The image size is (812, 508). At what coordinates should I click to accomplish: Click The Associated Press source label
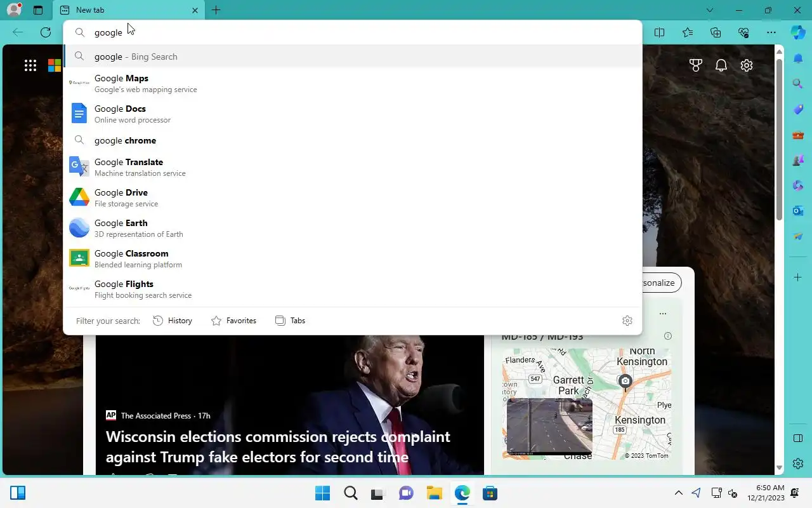click(156, 415)
